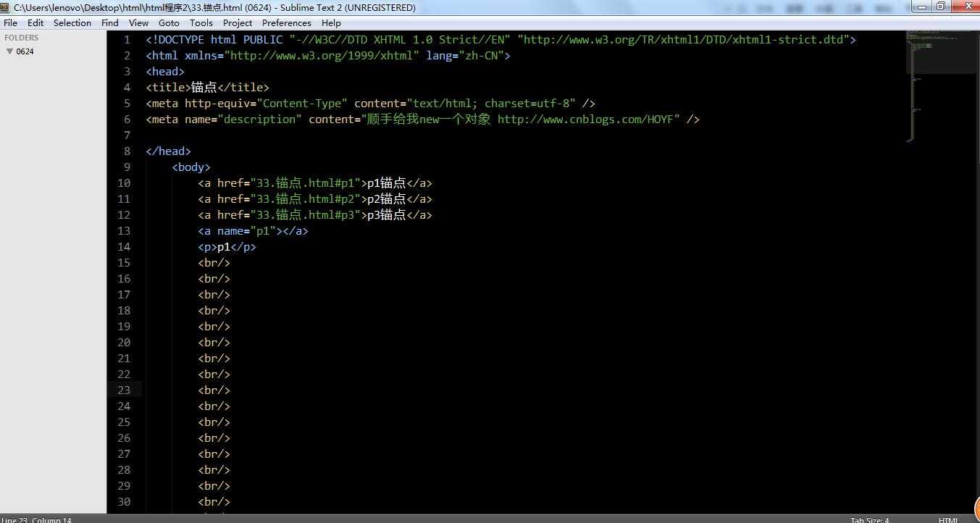Click line number 9 in the gutter
This screenshot has width=980, height=523.
[127, 167]
